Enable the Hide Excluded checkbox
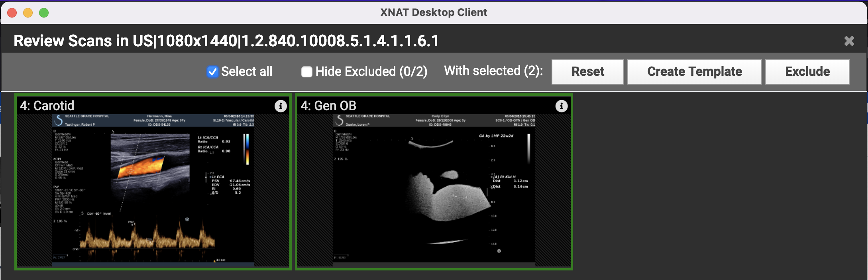 pyautogui.click(x=306, y=72)
